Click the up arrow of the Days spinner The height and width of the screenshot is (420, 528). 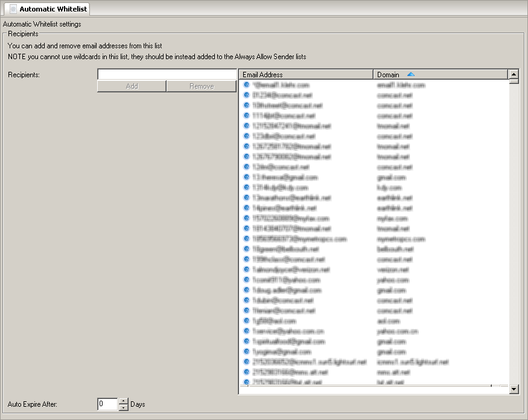click(x=123, y=401)
